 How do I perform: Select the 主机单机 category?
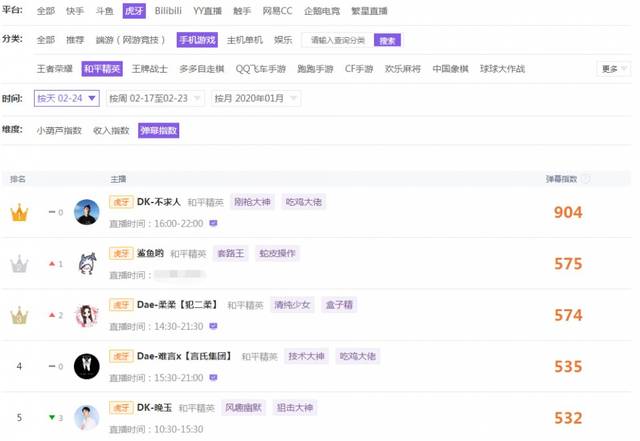[x=245, y=40]
